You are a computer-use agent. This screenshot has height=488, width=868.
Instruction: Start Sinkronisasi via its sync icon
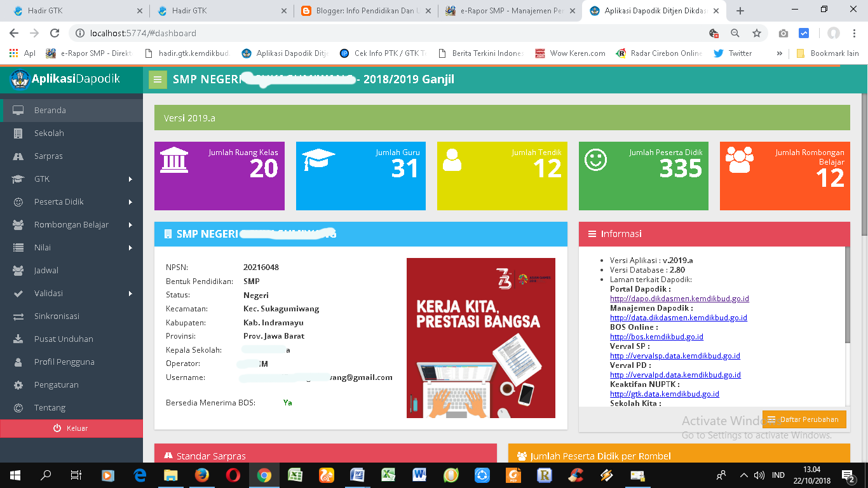19,316
